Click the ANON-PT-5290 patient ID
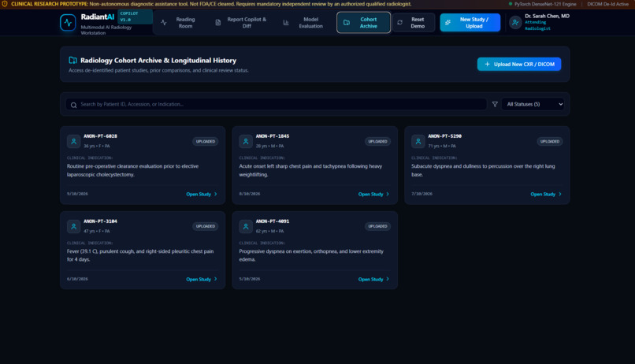Image resolution: width=635 pixels, height=364 pixels. 444,136
